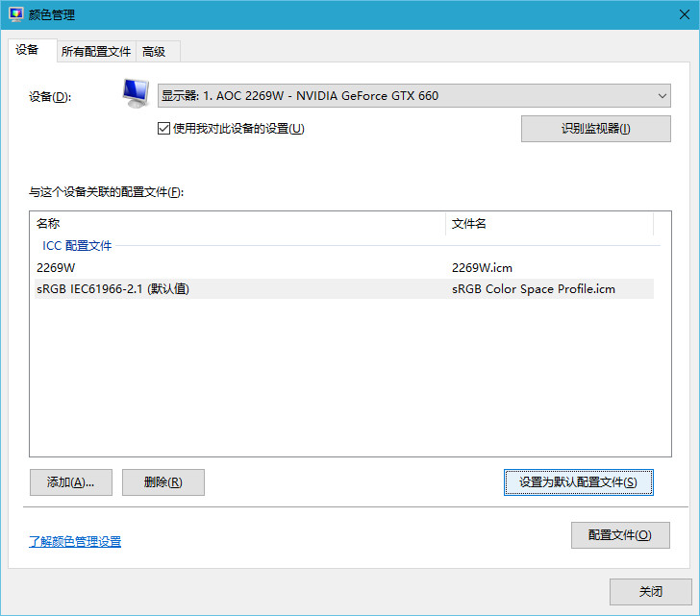Select the sRGB IEC61966-2.1 profile row

pyautogui.click(x=344, y=289)
